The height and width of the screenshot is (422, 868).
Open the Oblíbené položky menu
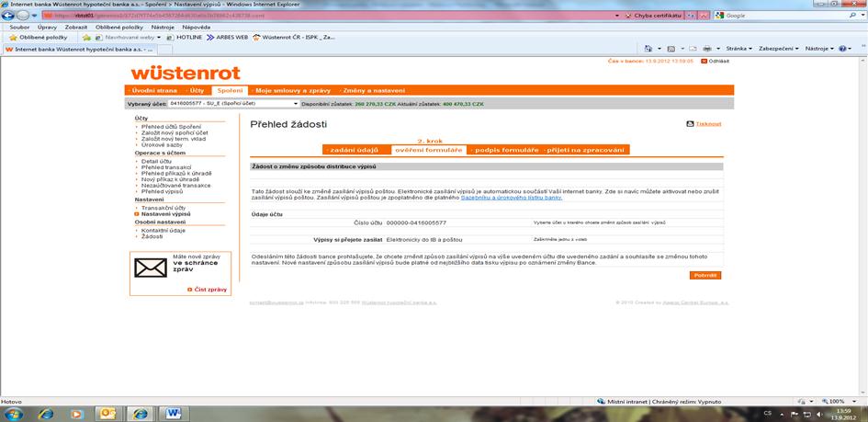click(119, 27)
